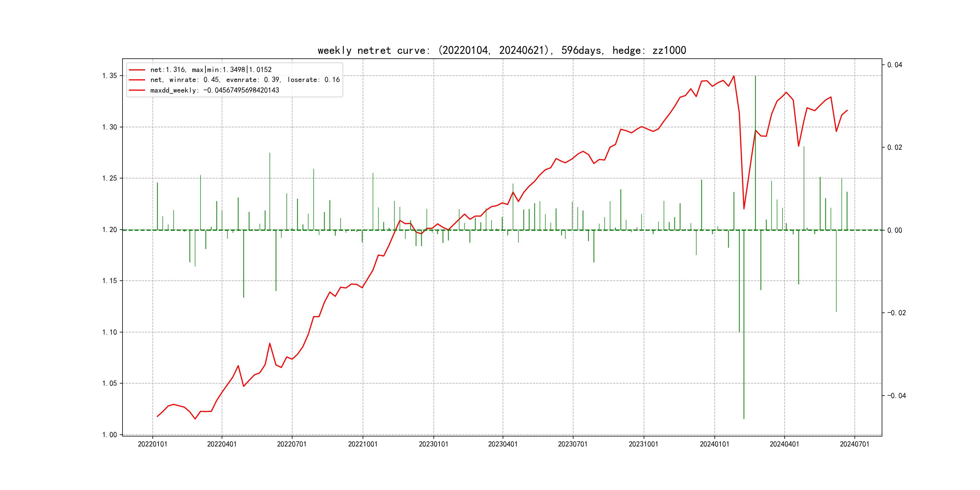Click the 20240101 x-axis tick label
This screenshot has width=980, height=490.
click(714, 444)
